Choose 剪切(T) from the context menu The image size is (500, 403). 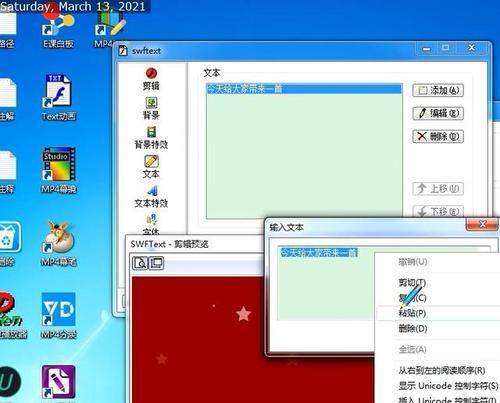(x=437, y=283)
